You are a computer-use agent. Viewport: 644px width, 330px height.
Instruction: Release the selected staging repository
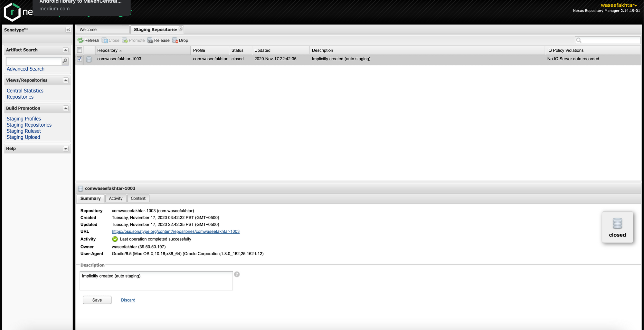coord(158,40)
